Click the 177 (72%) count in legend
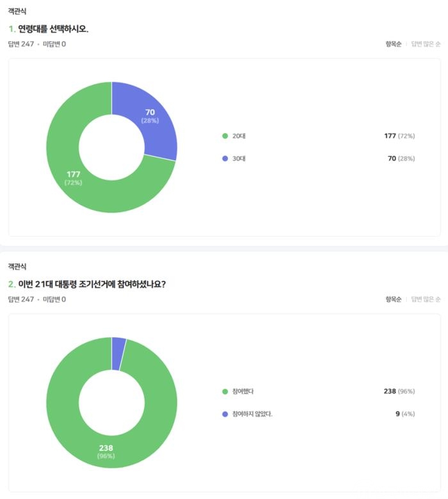This screenshot has height=499, width=448. coord(399,136)
